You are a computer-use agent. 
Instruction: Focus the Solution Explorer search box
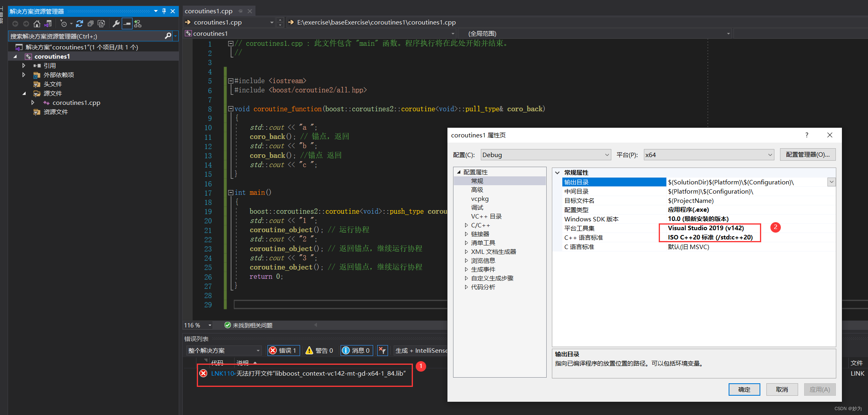(x=86, y=36)
